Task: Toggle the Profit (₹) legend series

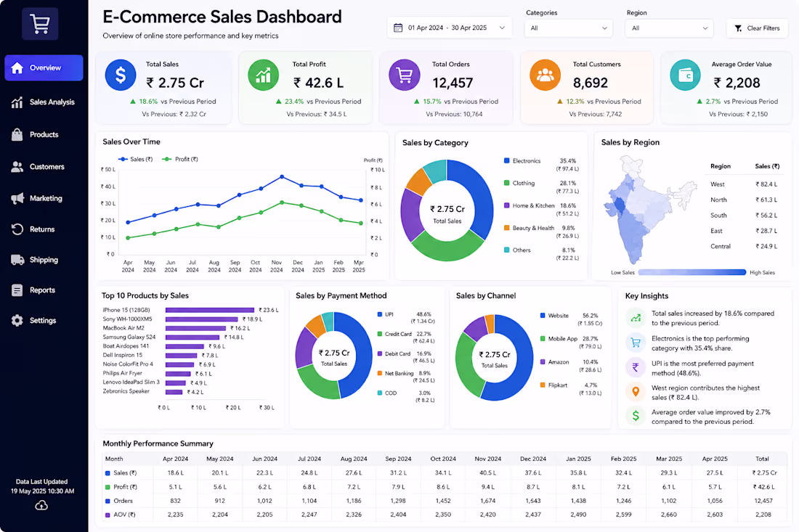Action: coord(180,160)
